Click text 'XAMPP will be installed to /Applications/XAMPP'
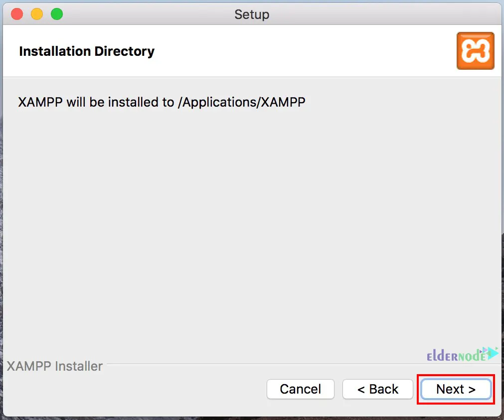 coord(162,102)
